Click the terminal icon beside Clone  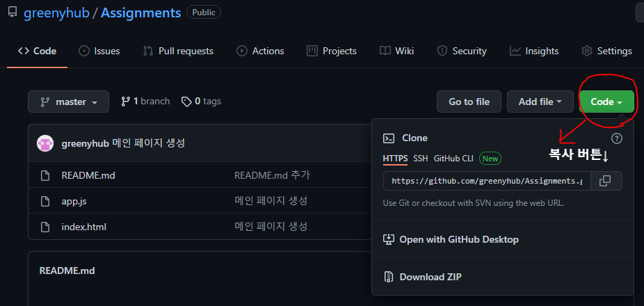pos(389,138)
